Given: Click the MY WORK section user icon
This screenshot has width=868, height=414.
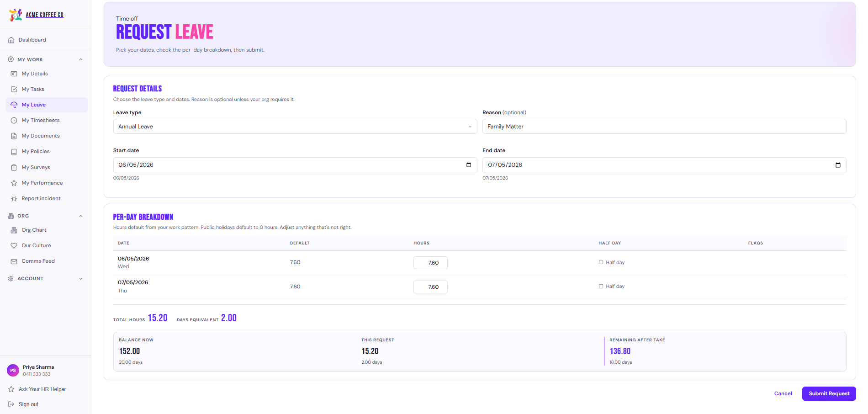Looking at the screenshot, I should (x=11, y=59).
